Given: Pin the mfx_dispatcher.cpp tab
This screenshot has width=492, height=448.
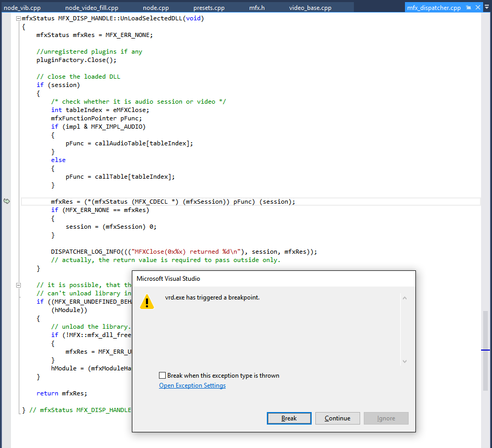Looking at the screenshot, I should coord(469,7).
